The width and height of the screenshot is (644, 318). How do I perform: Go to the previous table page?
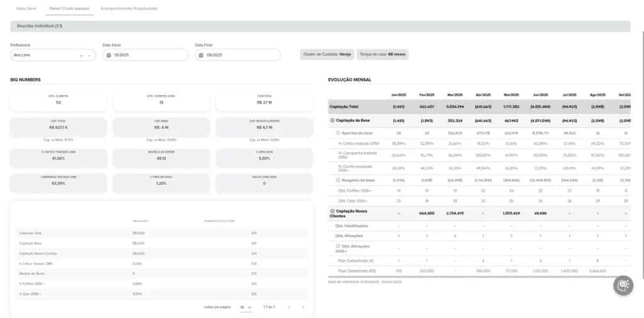(x=289, y=307)
